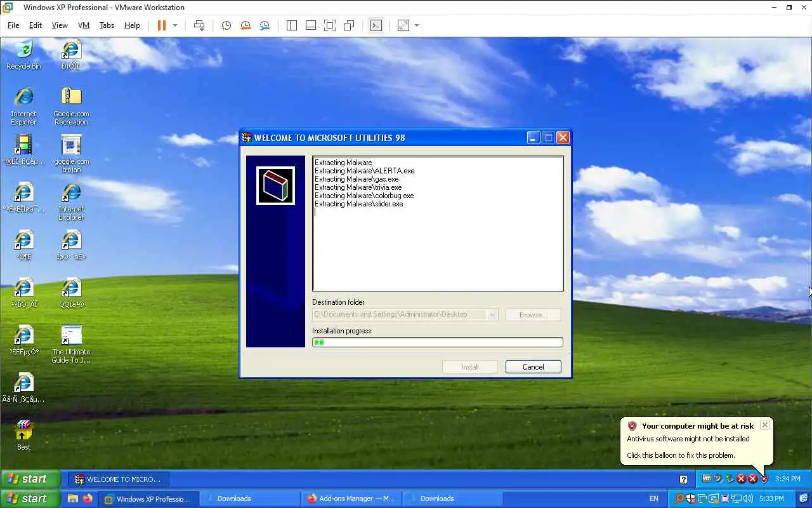Open the host Start menu
This screenshot has width=812, height=508.
coord(30,498)
